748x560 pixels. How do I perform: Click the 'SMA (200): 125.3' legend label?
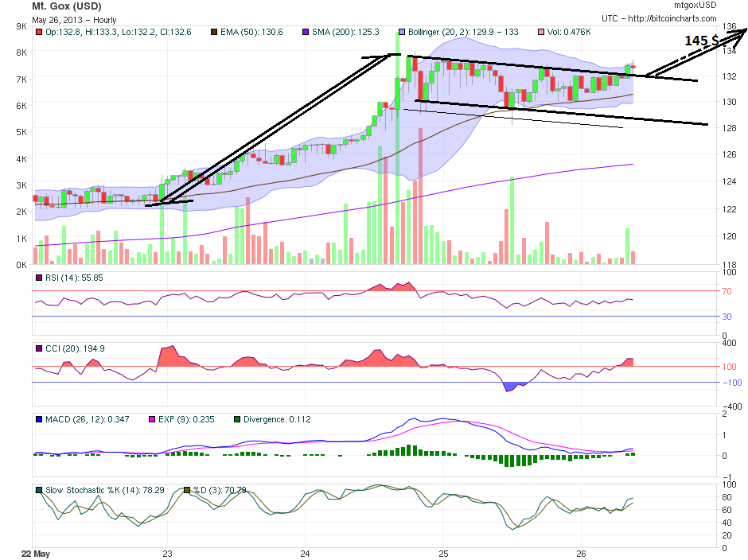(x=345, y=33)
